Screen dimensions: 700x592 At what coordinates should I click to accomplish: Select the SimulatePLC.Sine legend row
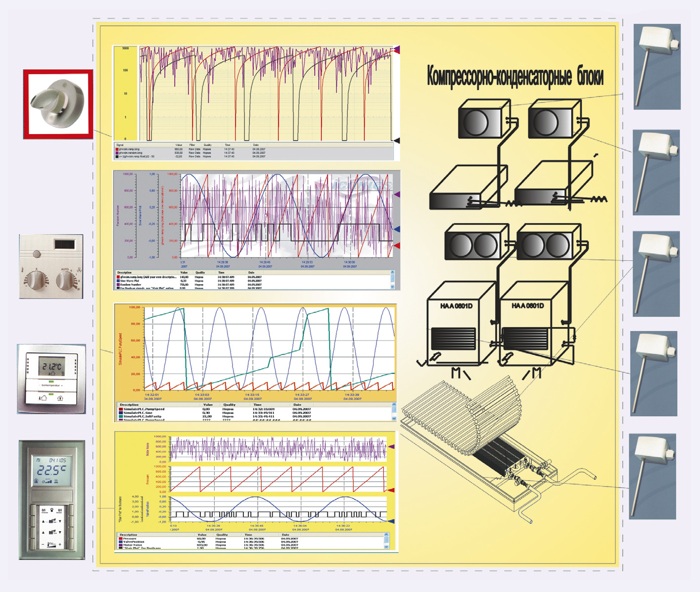(255, 413)
